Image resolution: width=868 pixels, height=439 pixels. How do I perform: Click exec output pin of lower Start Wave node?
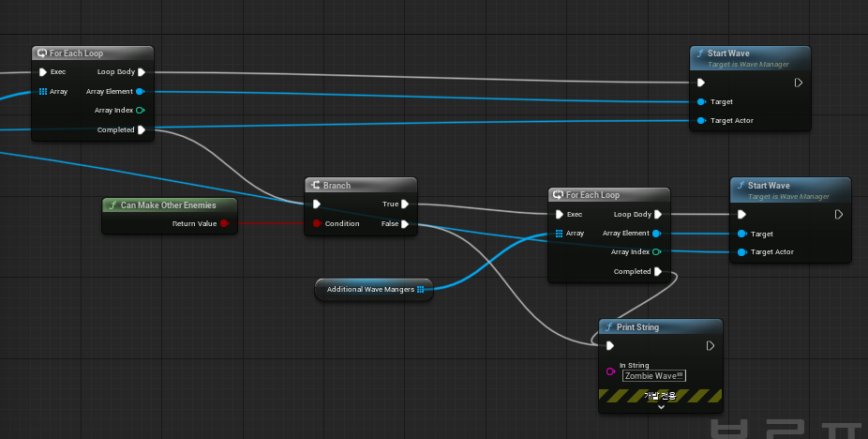tap(839, 215)
